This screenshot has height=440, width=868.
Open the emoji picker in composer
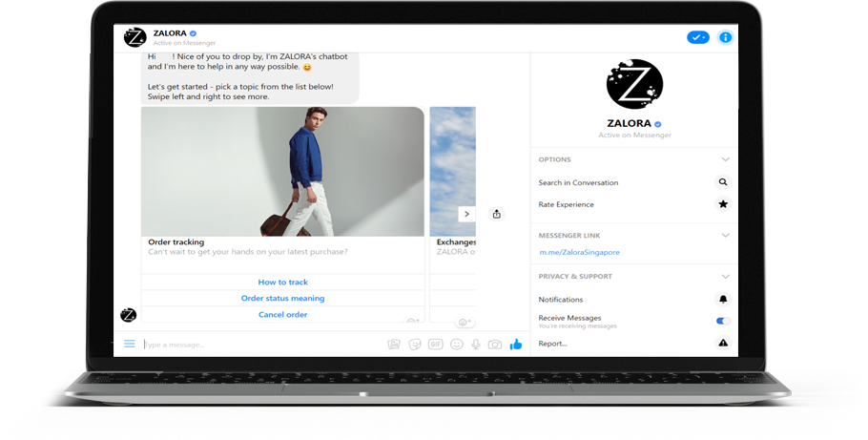pos(456,345)
